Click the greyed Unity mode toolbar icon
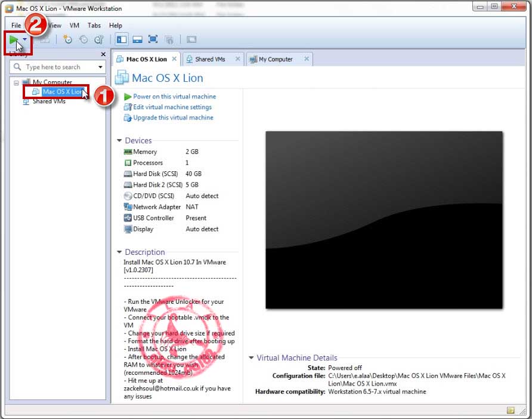 (x=169, y=40)
